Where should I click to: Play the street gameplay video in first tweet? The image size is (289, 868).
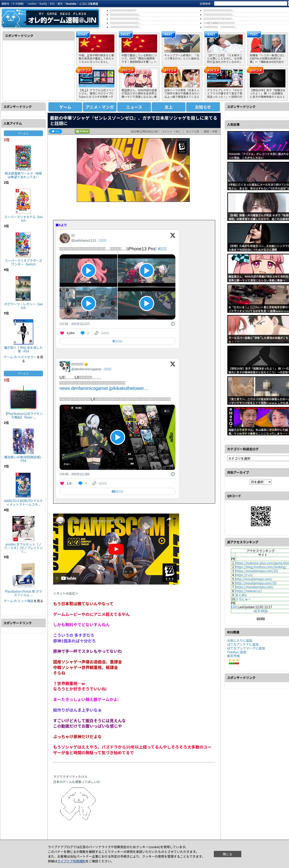(x=88, y=303)
